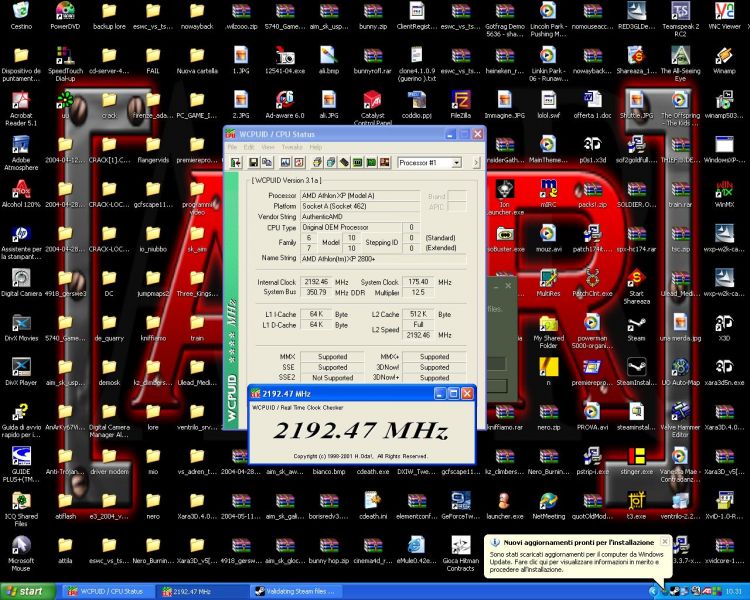Screen dimensions: 750x600
Task: Click the SSE2 Not Supported field
Action: tap(332, 378)
